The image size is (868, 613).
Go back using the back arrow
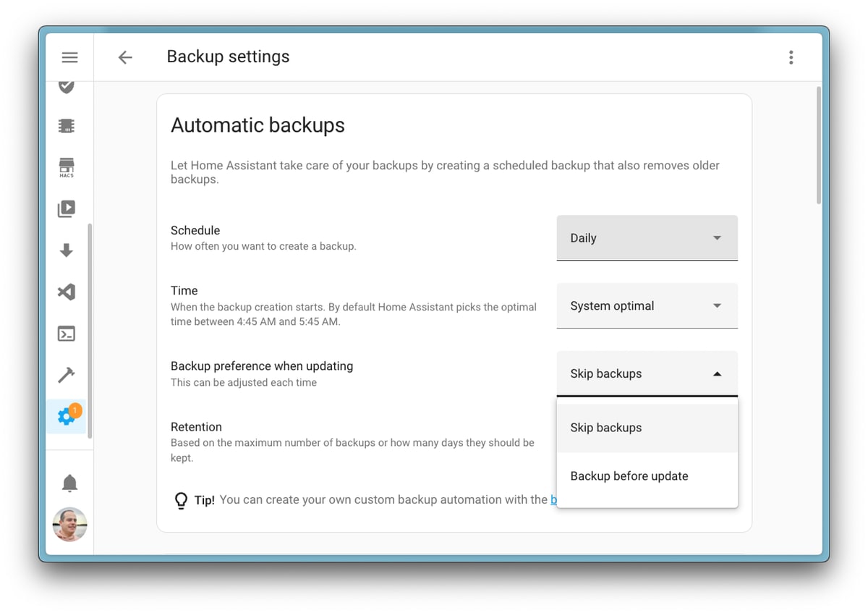(x=125, y=57)
